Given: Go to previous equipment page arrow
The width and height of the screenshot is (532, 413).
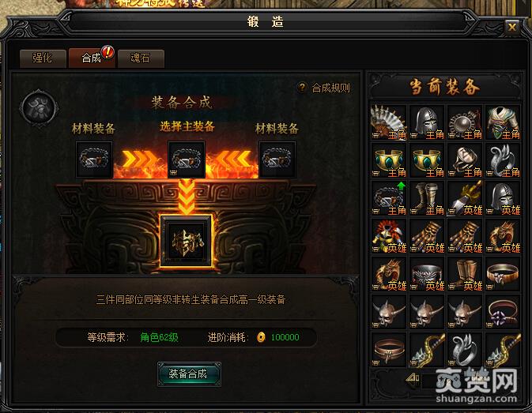Looking at the screenshot, I should tap(413, 379).
